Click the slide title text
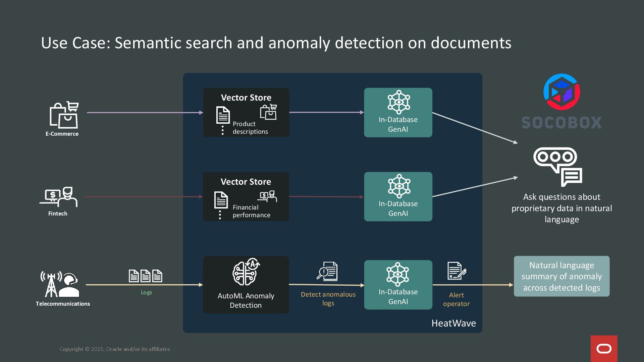This screenshot has height=362, width=644. pyautogui.click(x=276, y=43)
